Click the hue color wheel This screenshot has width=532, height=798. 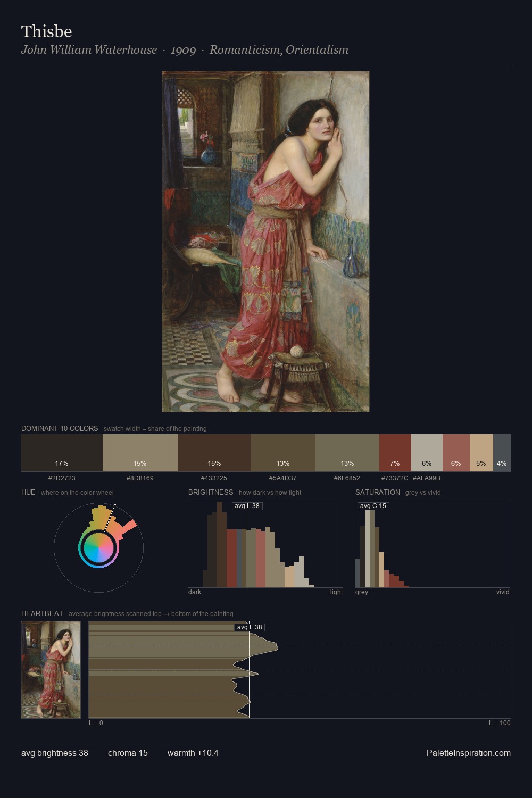pos(98,547)
